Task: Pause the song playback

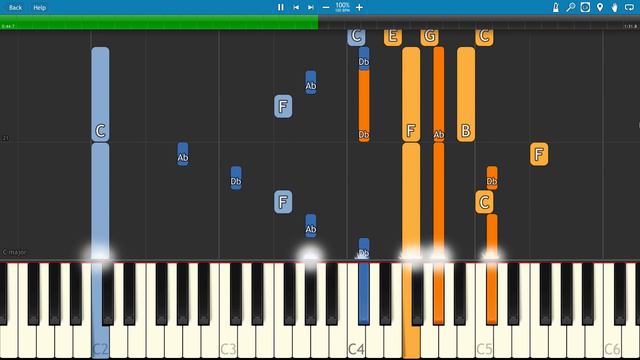Action: 280,7
